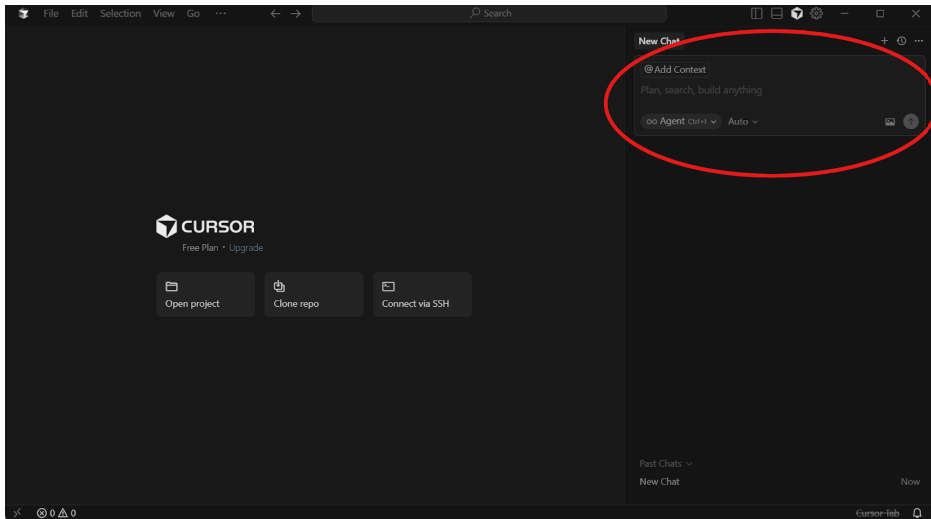Screen dimensions: 931x519
Task: Click the Clone repo button
Action: pyautogui.click(x=314, y=295)
